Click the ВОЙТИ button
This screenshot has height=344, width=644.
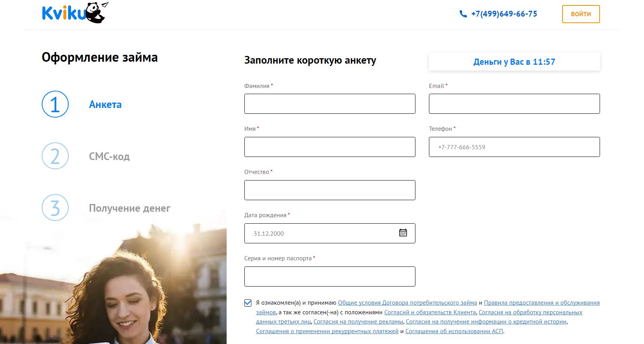click(581, 13)
